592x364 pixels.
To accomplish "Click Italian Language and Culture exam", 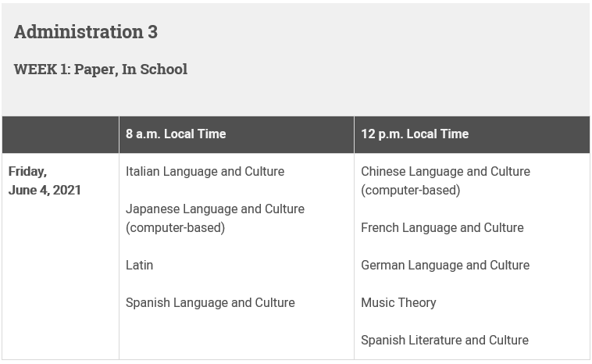I will coord(205,171).
